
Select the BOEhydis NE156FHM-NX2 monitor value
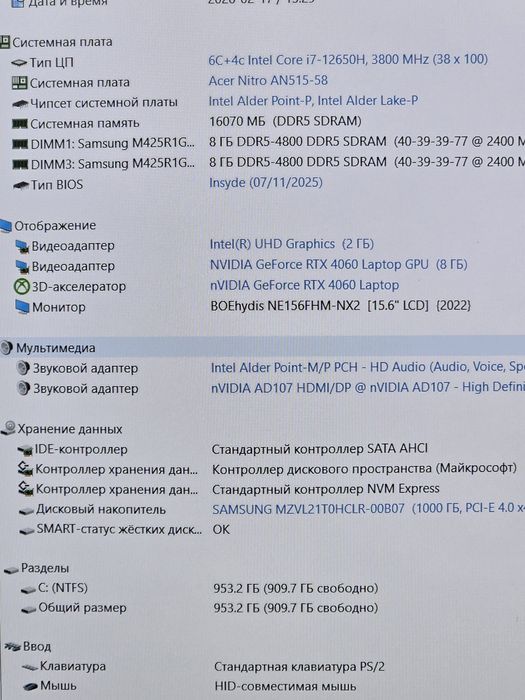point(341,306)
